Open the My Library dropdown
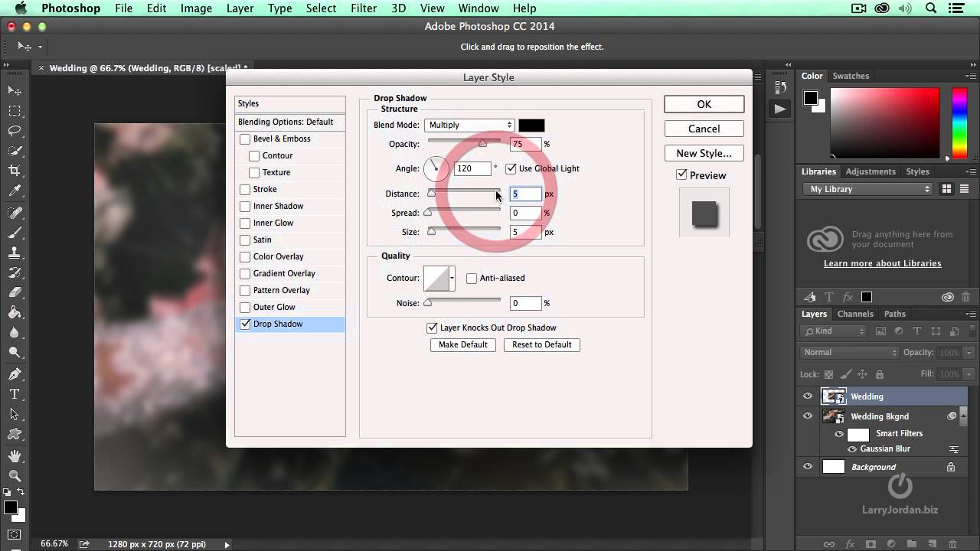The image size is (980, 551). click(868, 189)
